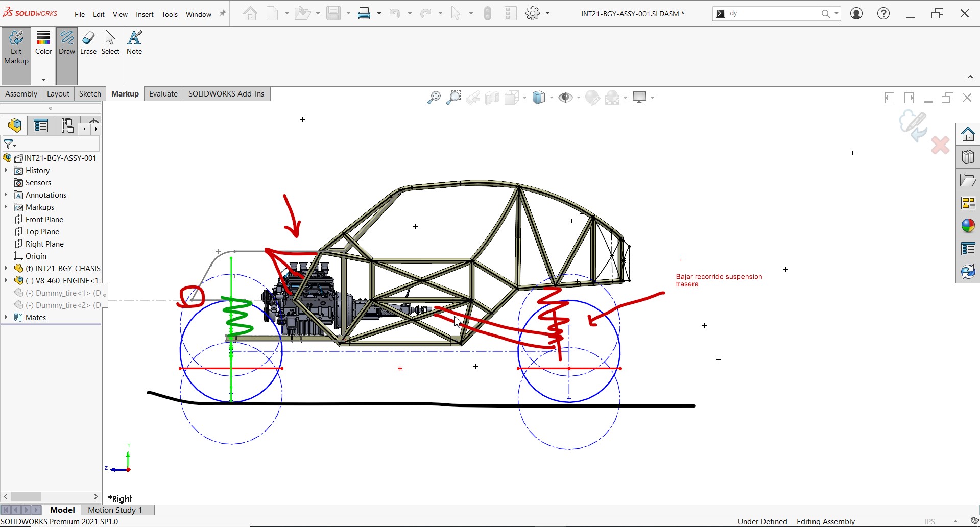This screenshot has width=980, height=527.
Task: Confirm markup corner pencil icon
Action: [x=913, y=126]
